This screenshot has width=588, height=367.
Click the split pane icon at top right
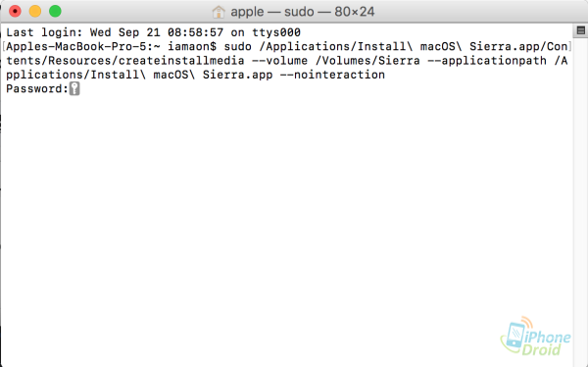click(580, 30)
